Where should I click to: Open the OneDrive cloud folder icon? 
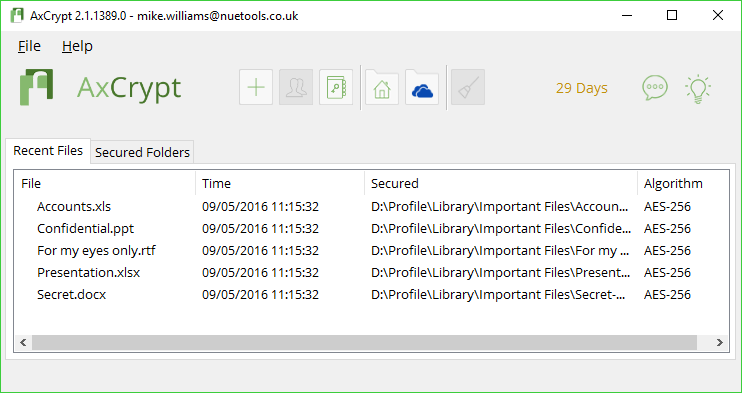[422, 87]
